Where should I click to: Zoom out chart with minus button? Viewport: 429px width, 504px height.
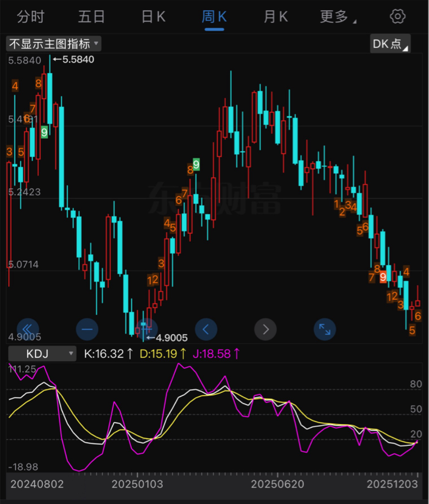(x=87, y=329)
